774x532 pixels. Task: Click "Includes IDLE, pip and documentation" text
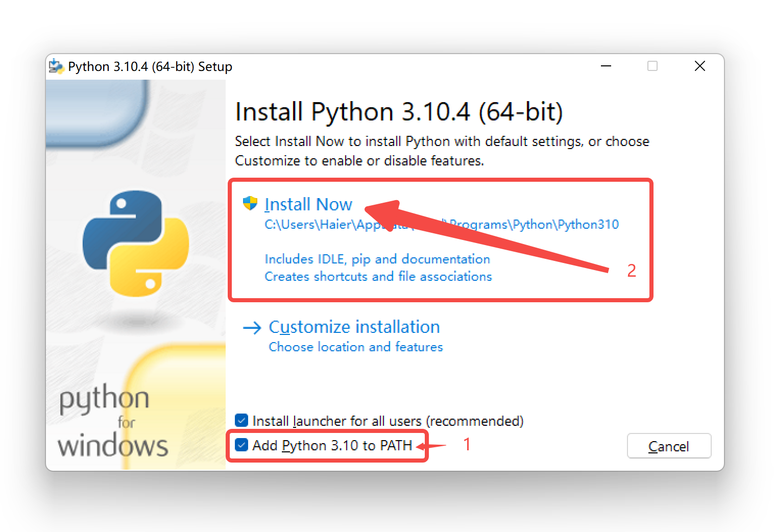click(377, 259)
